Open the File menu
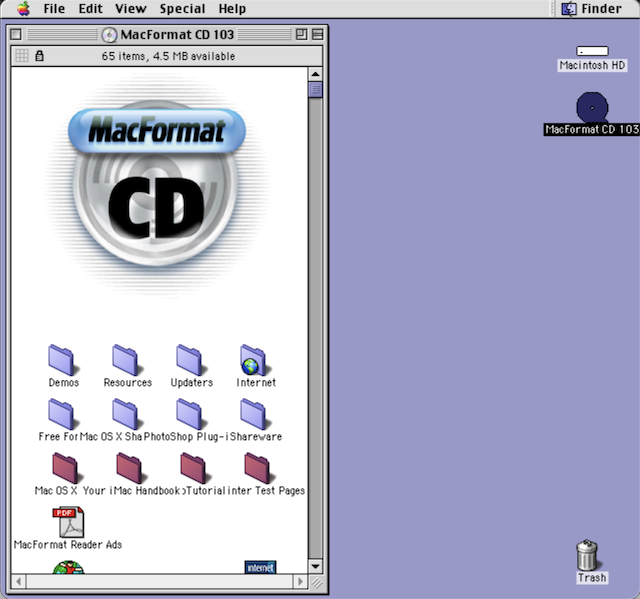640x599 pixels. pyautogui.click(x=54, y=9)
